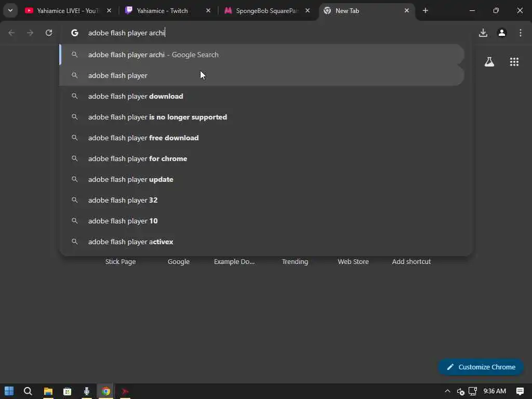Close the Yahiamice LIVE! YouTube tab
Screen dimensions: 532x399
[109, 10]
